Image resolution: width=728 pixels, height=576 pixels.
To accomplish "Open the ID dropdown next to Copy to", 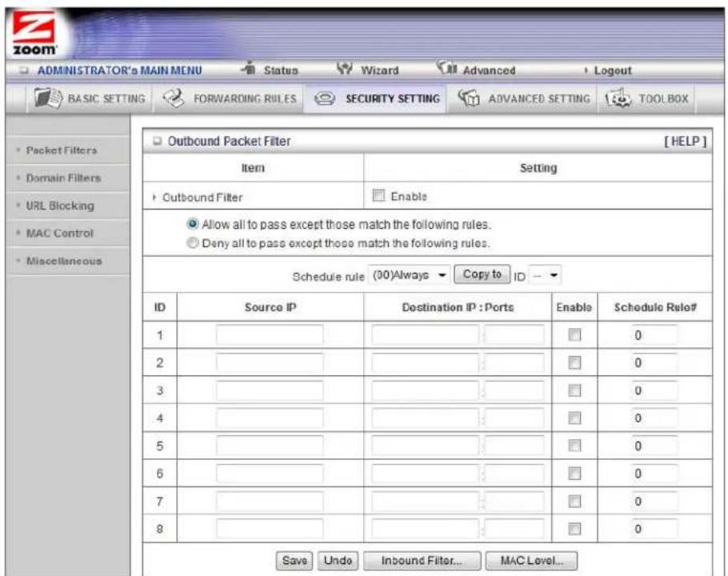I will pyautogui.click(x=545, y=275).
